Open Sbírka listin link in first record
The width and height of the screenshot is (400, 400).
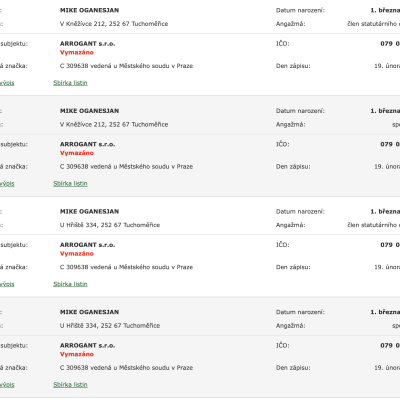tap(70, 83)
